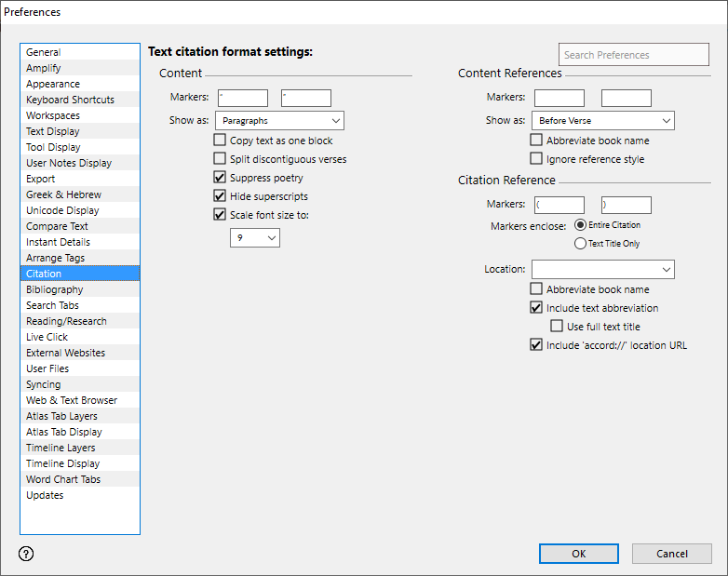728x576 pixels.
Task: Check Split discontiguous verses
Action: pos(220,159)
